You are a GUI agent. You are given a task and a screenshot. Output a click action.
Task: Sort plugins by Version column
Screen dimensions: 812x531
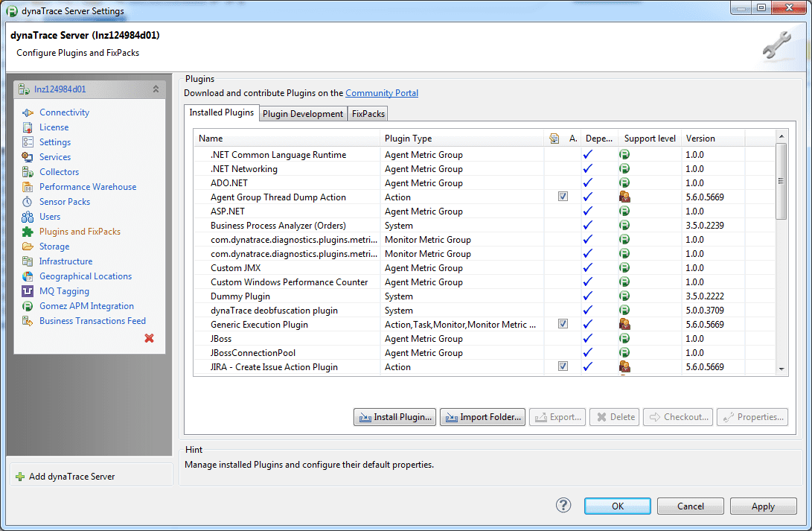coord(713,139)
